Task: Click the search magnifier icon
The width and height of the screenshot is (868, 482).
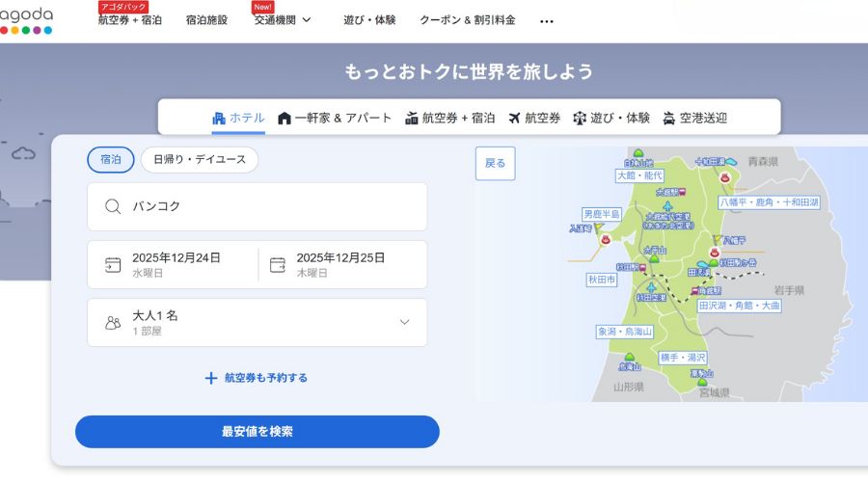Action: 113,206
